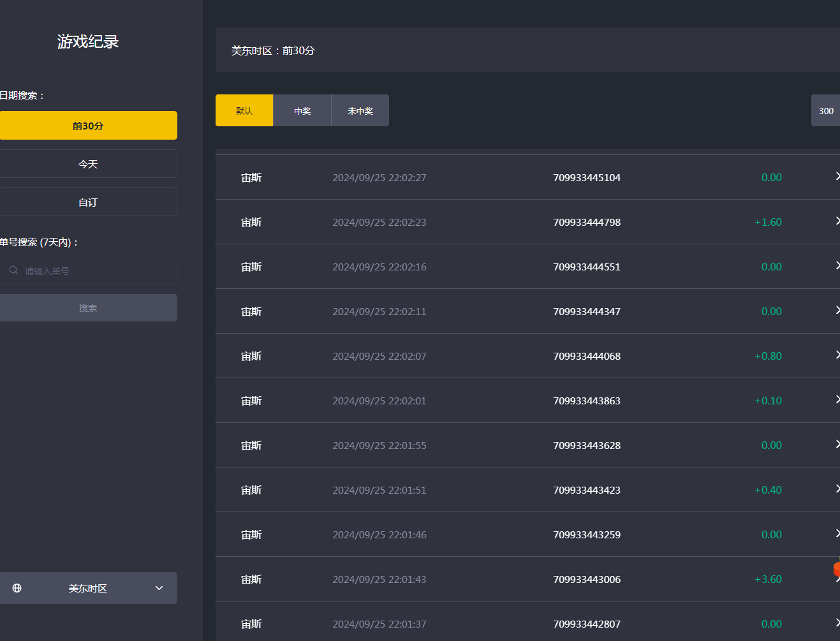Select the 自订 custom date filter

pos(88,202)
